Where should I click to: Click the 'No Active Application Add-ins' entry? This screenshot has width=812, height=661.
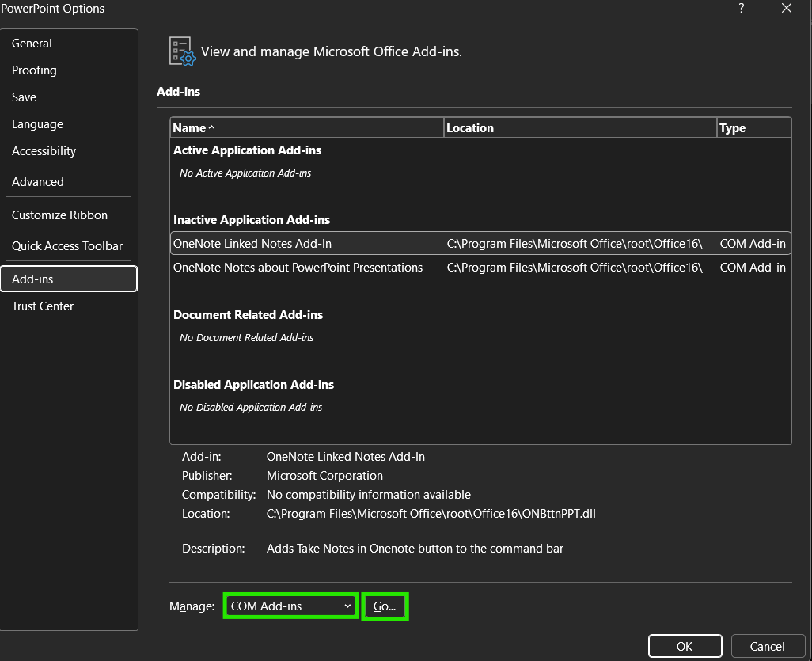[245, 173]
